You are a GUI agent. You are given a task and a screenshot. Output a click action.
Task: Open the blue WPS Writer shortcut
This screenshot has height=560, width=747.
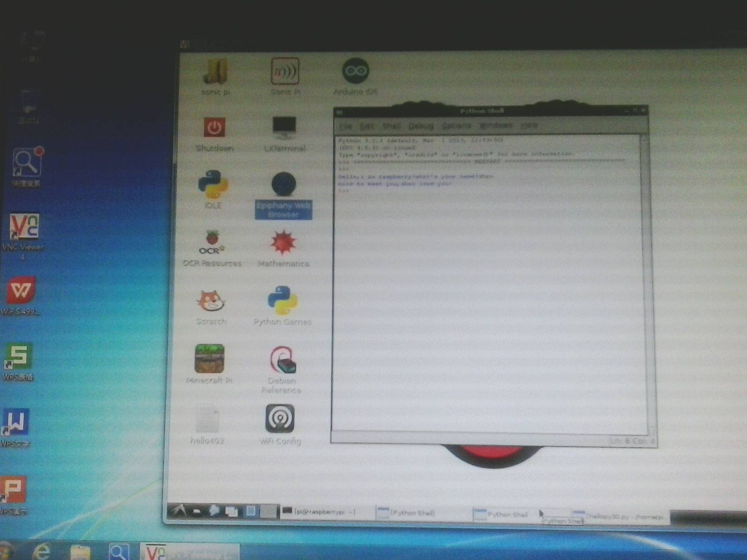(15, 423)
